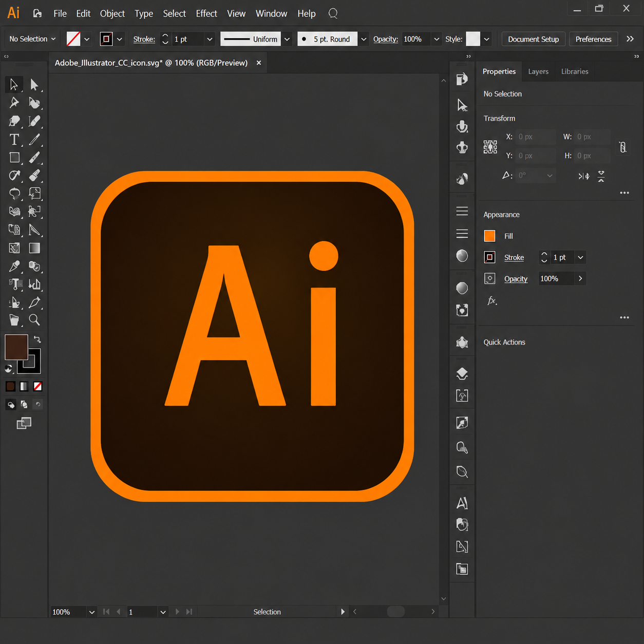Open the Uniform width profile dropdown

point(287,39)
